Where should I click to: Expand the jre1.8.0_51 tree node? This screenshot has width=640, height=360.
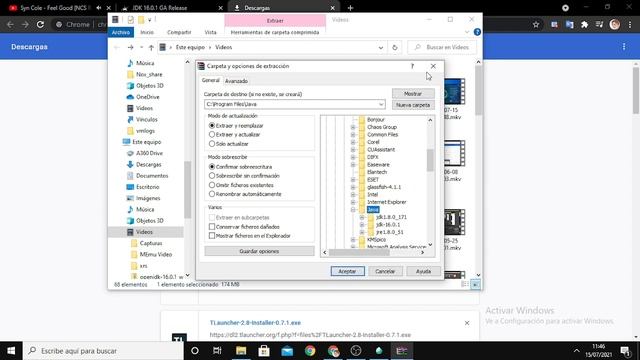362,232
